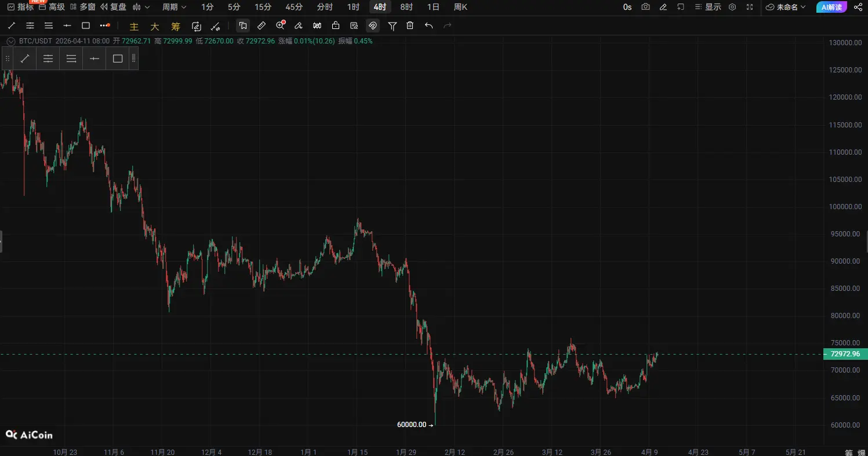The width and height of the screenshot is (868, 456).
Task: Click the add-window icon
Action: [x=681, y=7]
